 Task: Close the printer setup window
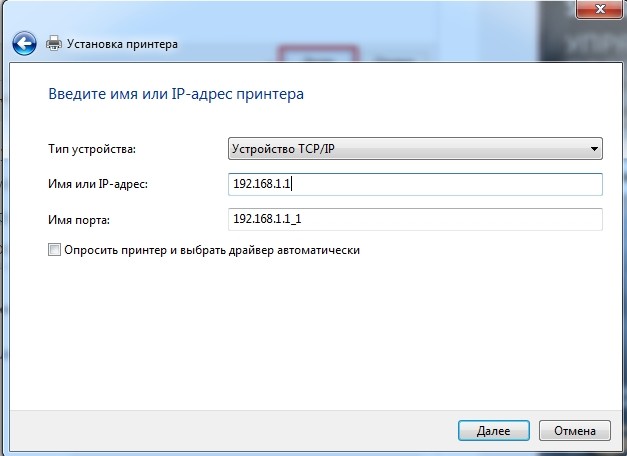[x=599, y=9]
